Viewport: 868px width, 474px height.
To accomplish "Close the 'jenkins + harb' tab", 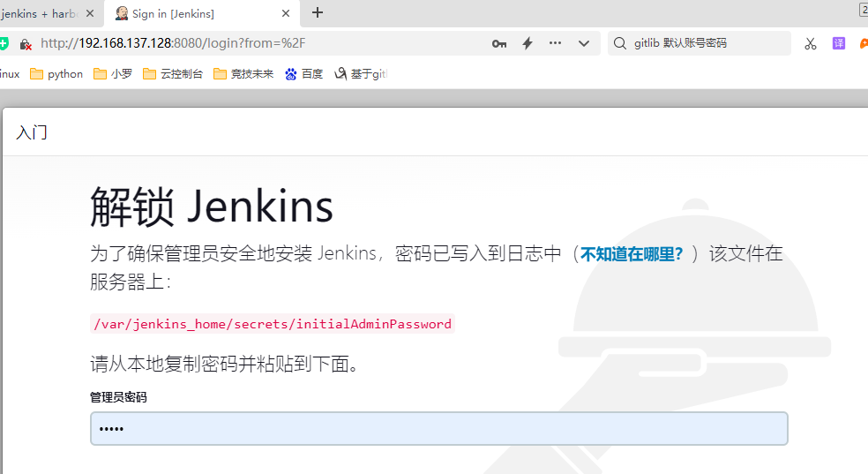I will tap(90, 13).
